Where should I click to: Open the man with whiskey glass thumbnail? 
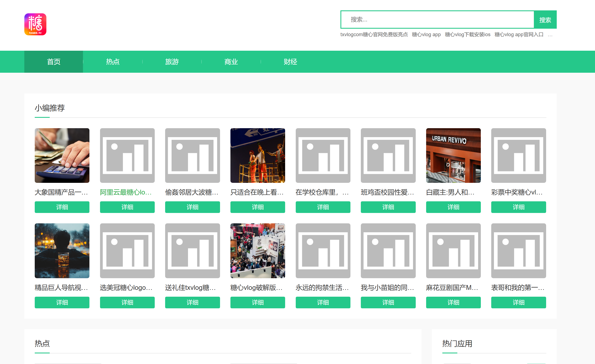(x=62, y=251)
